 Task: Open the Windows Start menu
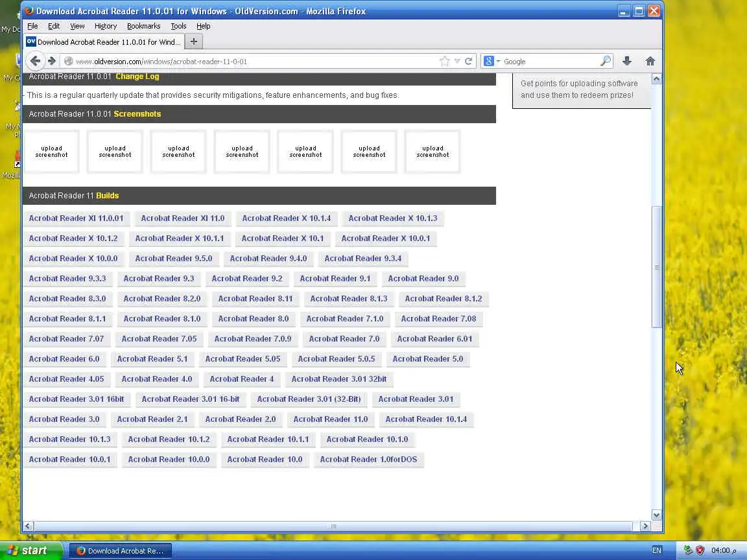coord(30,550)
